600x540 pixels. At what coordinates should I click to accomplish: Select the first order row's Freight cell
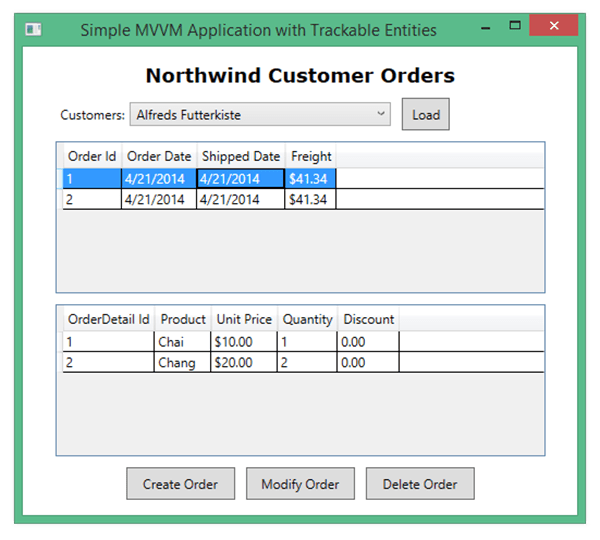pos(310,179)
